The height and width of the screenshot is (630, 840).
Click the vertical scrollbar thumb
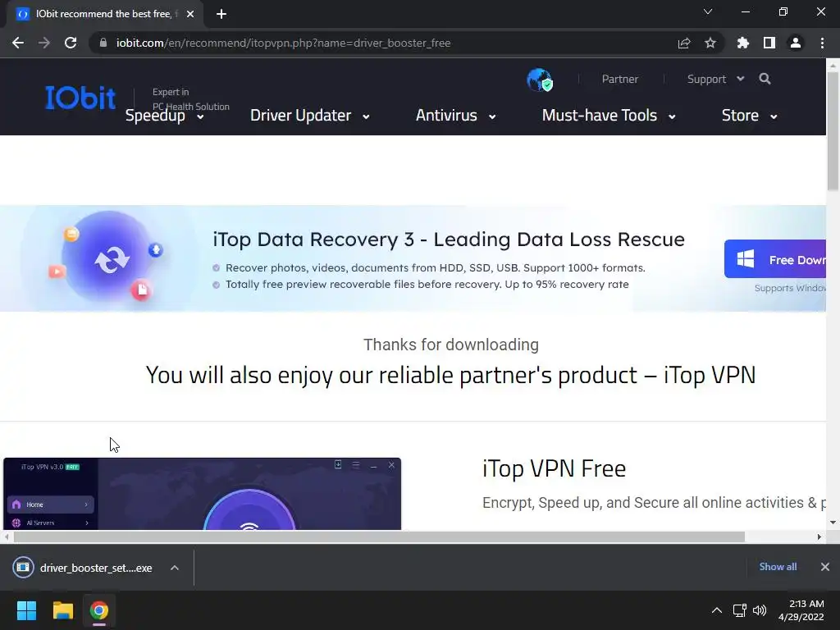[x=833, y=130]
